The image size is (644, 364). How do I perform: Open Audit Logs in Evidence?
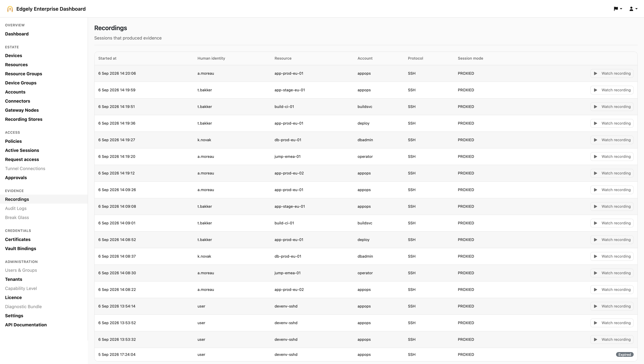pos(16,209)
